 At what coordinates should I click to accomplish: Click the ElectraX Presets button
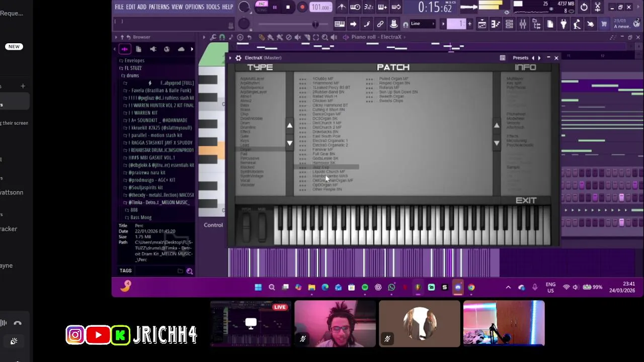pos(520,58)
